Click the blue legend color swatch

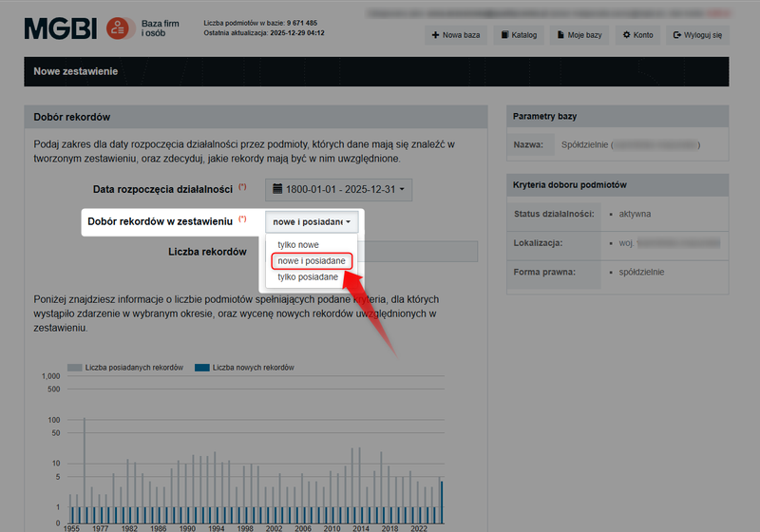[201, 368]
